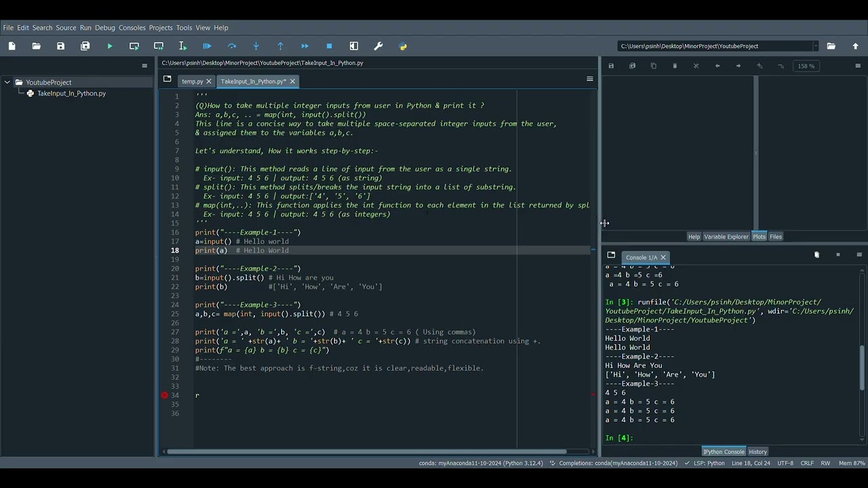The image size is (868, 488).
Task: Step out and return debugger icon
Action: click(281, 46)
